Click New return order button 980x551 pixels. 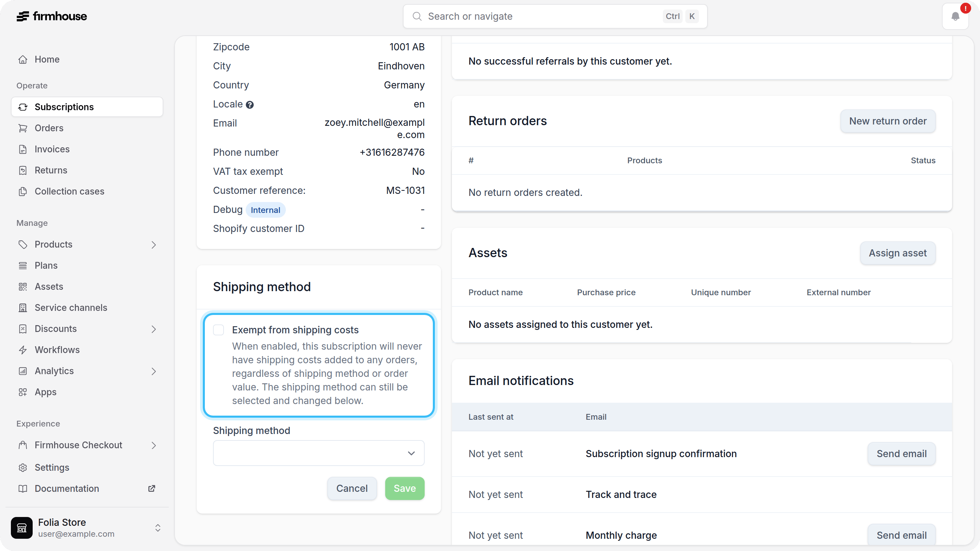click(887, 121)
